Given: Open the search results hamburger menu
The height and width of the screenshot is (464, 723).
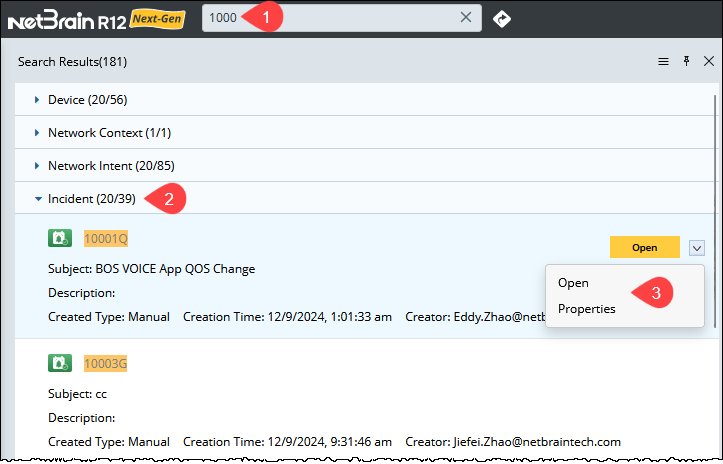Looking at the screenshot, I should (x=663, y=61).
